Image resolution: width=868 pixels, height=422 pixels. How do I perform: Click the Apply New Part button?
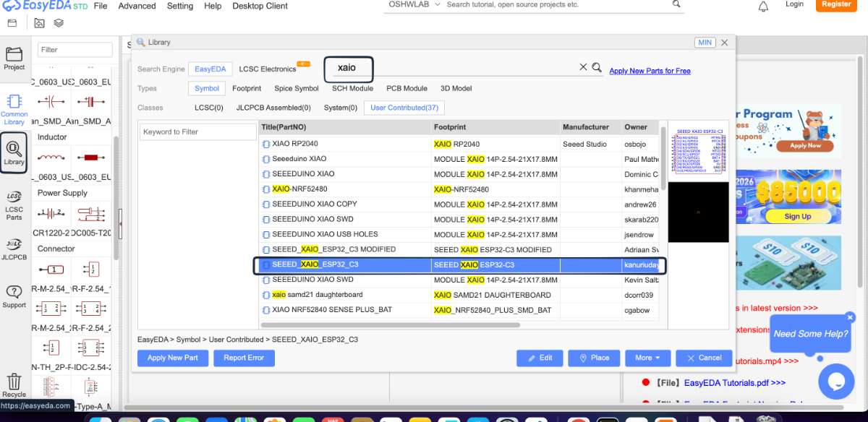click(173, 358)
